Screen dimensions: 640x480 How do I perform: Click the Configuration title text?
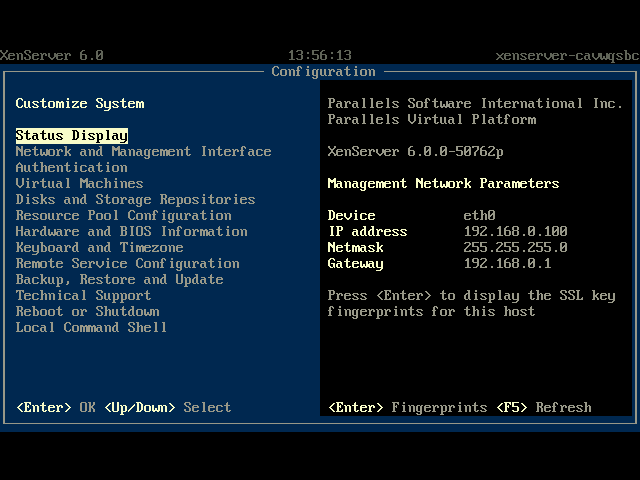click(323, 71)
